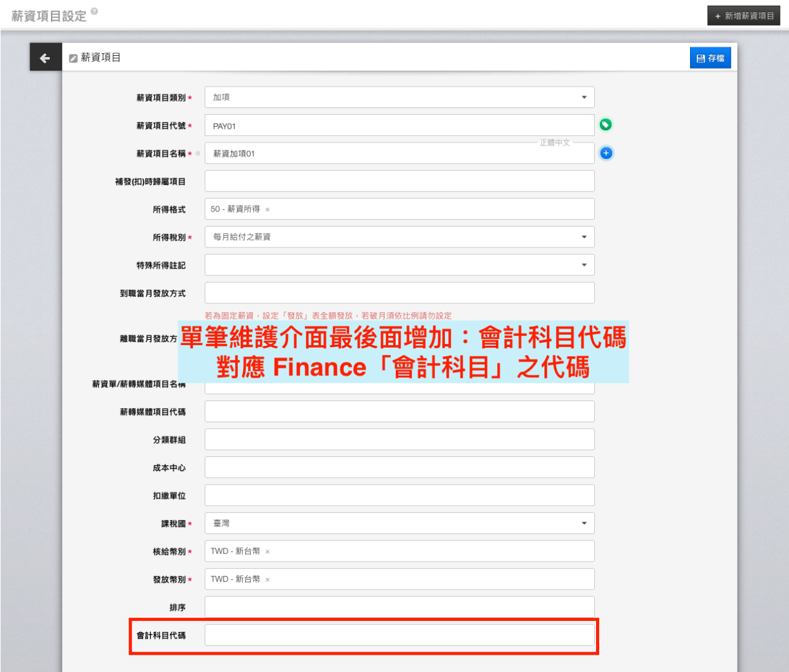The height and width of the screenshot is (672, 789).
Task: Remove the 50 - 薪資所得 selection
Action: (267, 209)
